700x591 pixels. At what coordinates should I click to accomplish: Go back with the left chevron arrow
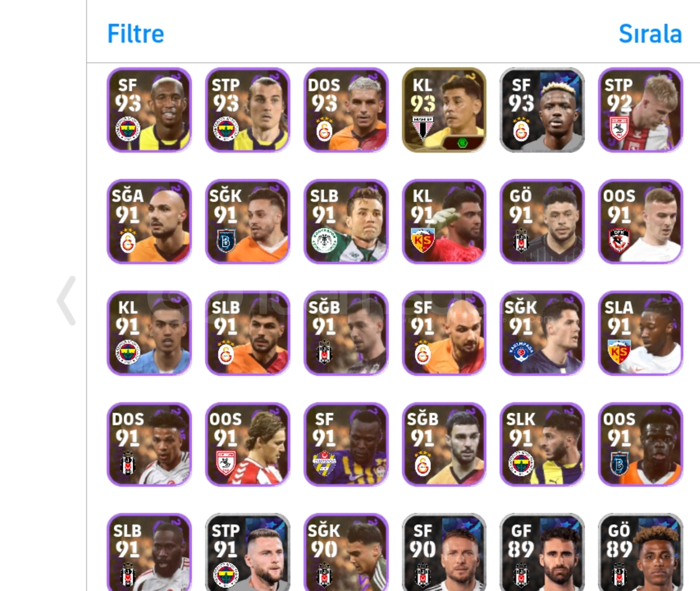(x=67, y=300)
